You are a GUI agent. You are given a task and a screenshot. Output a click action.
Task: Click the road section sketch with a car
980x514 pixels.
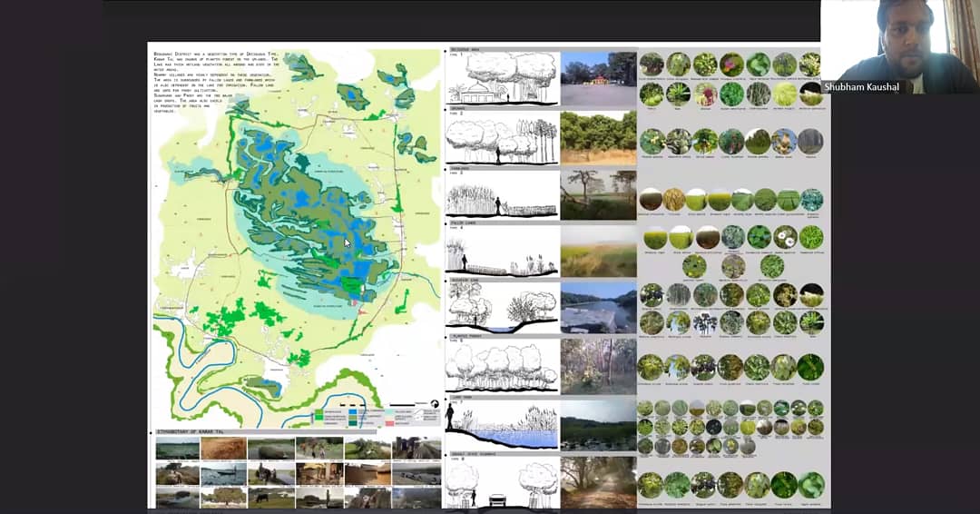pyautogui.click(x=502, y=483)
